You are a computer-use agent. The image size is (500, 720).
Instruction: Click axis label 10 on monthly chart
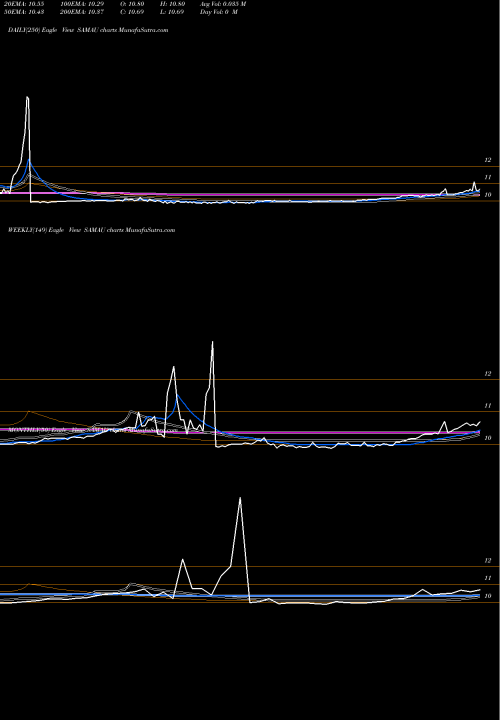(x=488, y=596)
